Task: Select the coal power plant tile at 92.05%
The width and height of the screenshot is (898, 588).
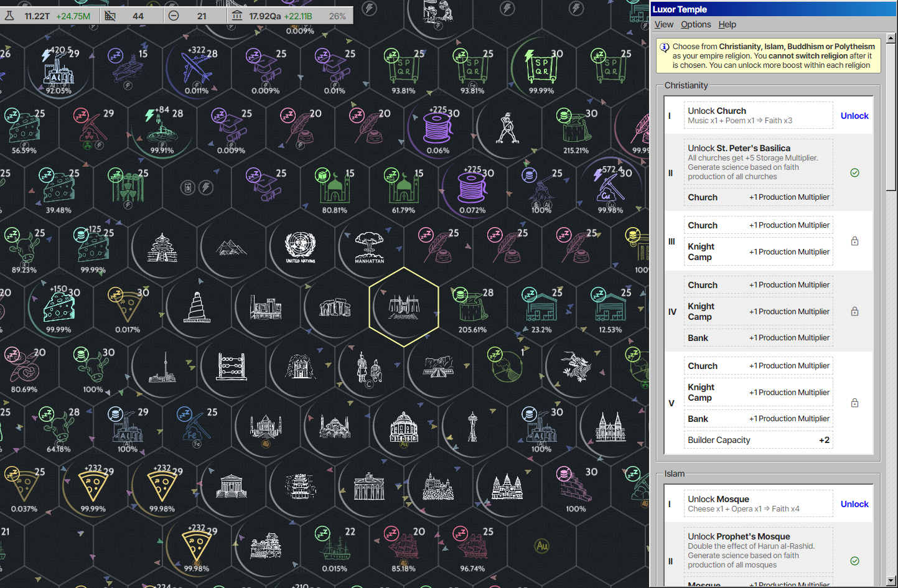Action: tap(58, 67)
